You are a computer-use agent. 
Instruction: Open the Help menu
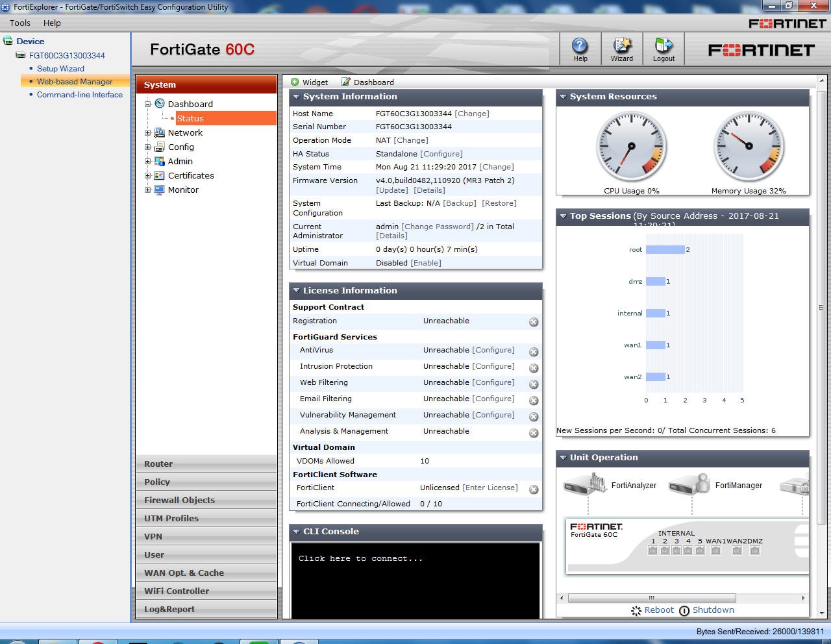click(52, 23)
